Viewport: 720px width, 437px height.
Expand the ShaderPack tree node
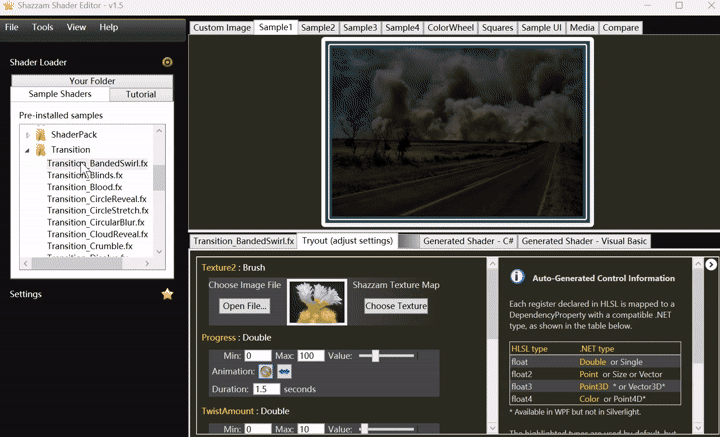[x=28, y=135]
